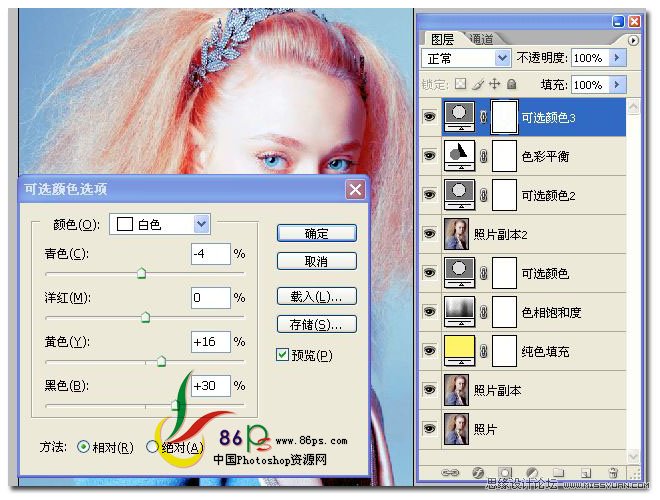Click the 确定 button
Image resolution: width=660 pixels, height=500 pixels.
coord(317,233)
